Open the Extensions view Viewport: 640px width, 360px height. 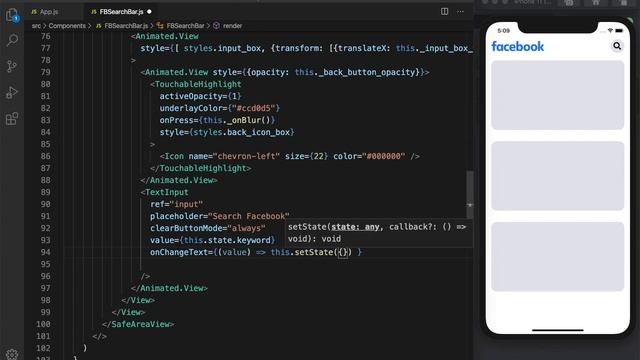[12, 119]
